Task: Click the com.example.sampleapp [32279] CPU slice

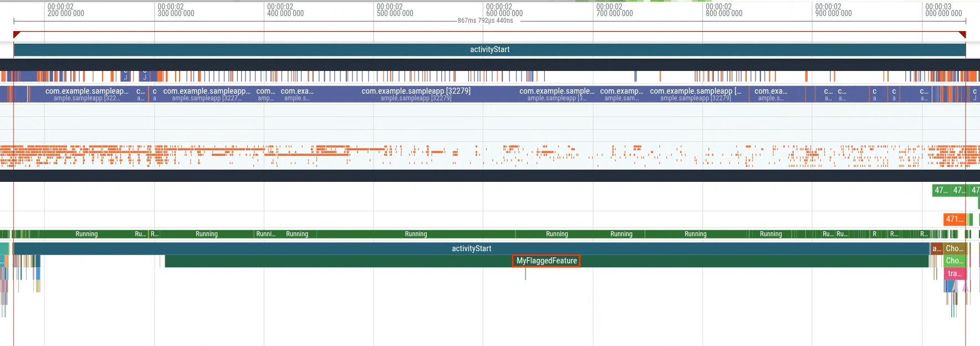Action: click(x=416, y=94)
